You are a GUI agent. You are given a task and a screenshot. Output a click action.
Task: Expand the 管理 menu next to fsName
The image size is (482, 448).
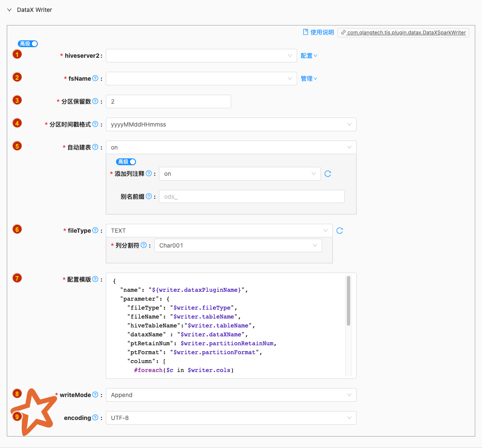point(309,79)
